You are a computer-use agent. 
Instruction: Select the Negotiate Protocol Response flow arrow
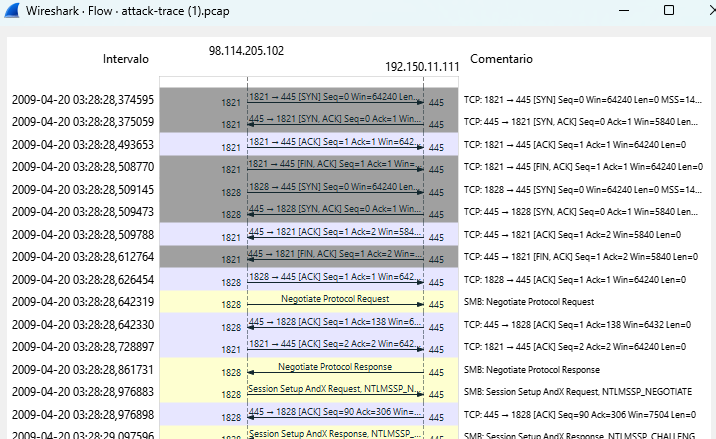click(x=335, y=369)
